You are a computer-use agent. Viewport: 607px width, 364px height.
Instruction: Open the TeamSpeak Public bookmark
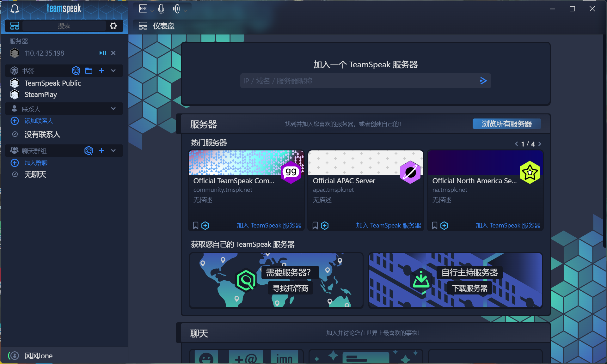pyautogui.click(x=53, y=83)
